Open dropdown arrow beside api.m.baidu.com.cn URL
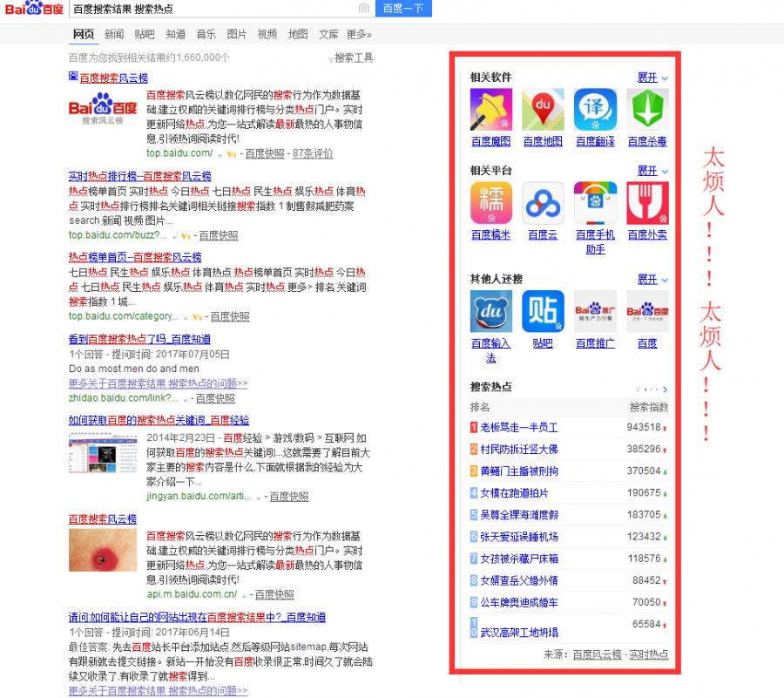The image size is (784, 698). (244, 595)
